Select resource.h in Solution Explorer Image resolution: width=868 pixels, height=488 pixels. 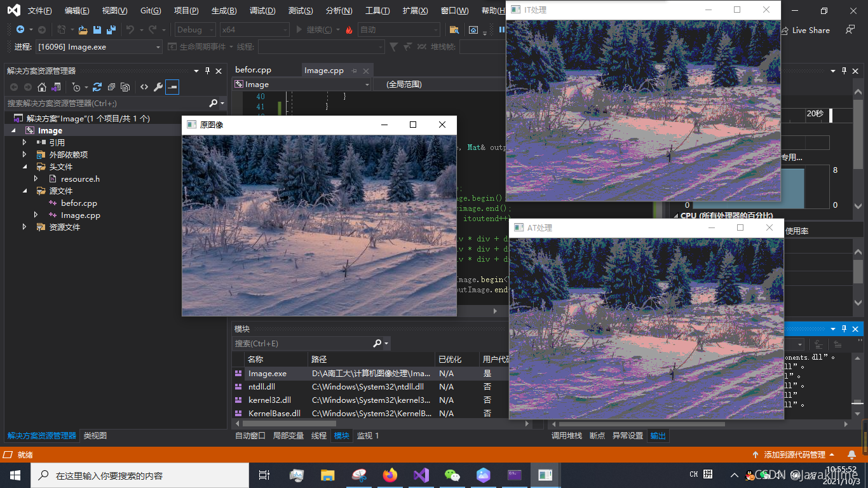(80, 179)
